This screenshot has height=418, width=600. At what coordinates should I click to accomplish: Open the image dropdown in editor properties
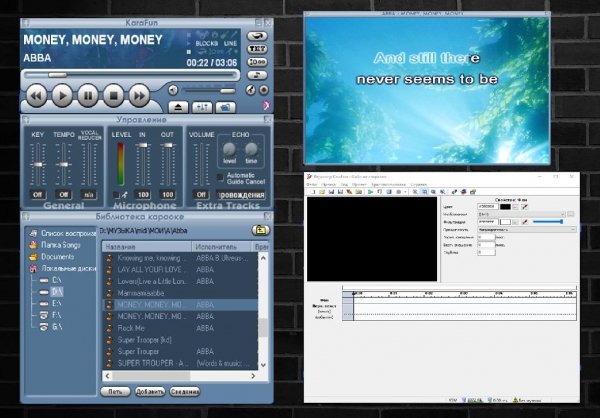coord(522,214)
